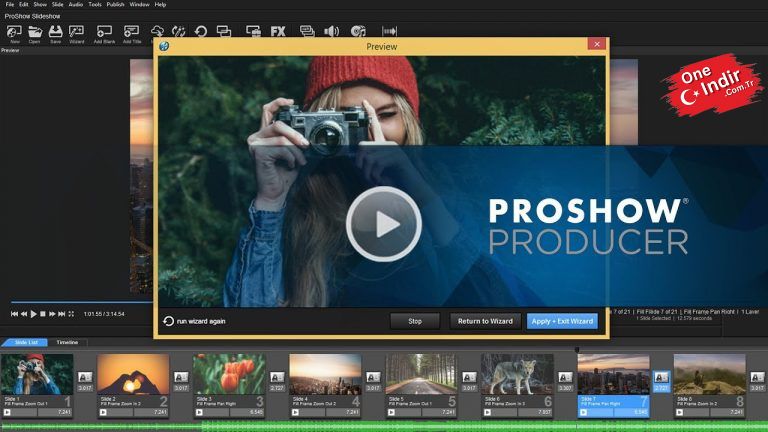This screenshot has width=768, height=432.
Task: Click the cloud import toolbar icon
Action: point(157,32)
